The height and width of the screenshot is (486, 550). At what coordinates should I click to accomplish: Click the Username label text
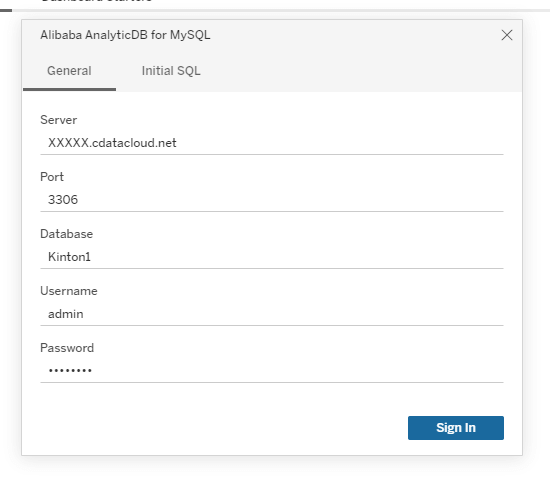tap(69, 291)
